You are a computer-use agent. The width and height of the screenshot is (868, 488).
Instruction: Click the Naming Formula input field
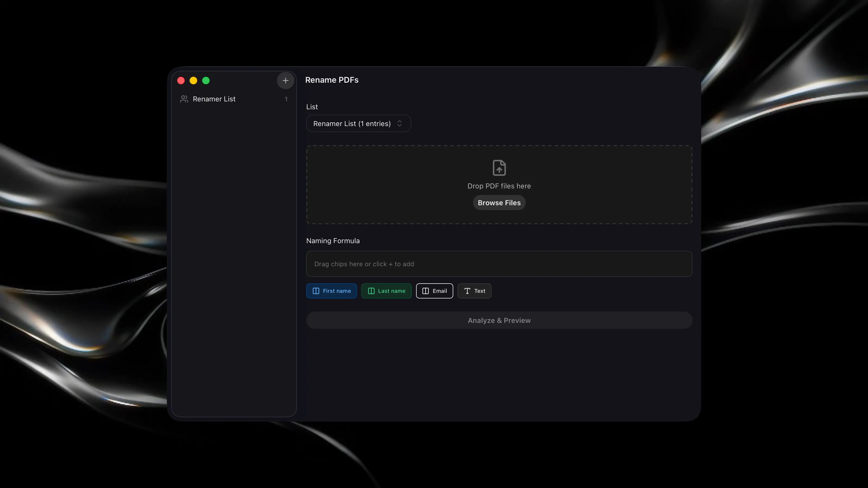pyautogui.click(x=499, y=264)
